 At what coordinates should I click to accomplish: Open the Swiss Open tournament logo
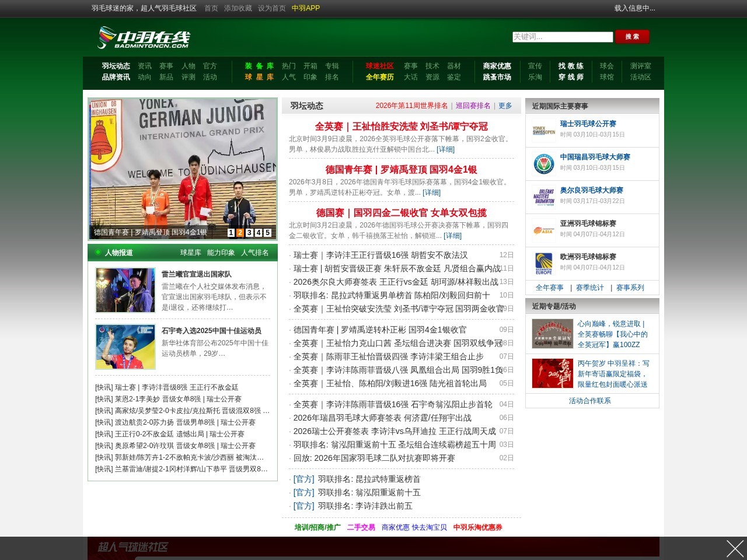[x=543, y=131]
